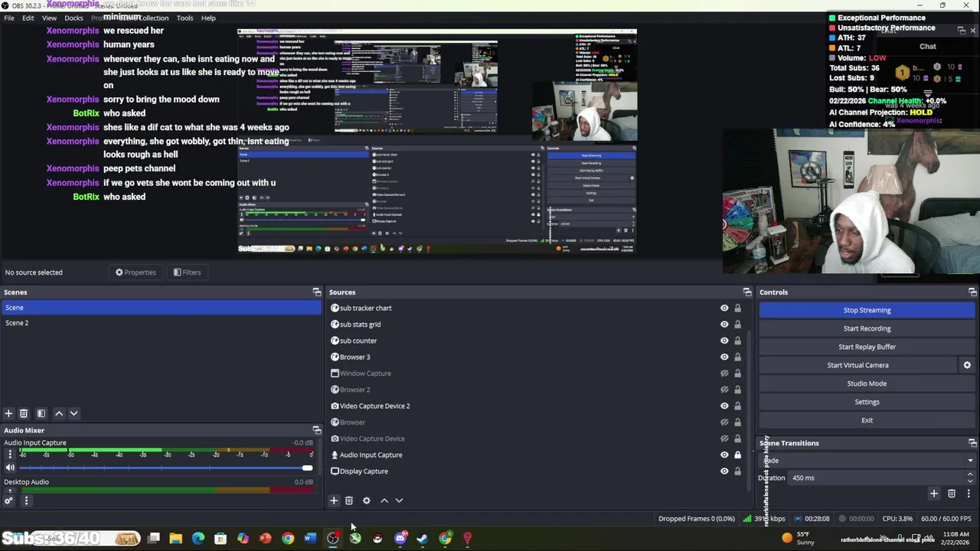This screenshot has height=551, width=980.
Task: Enter Studio Mode
Action: (x=867, y=383)
